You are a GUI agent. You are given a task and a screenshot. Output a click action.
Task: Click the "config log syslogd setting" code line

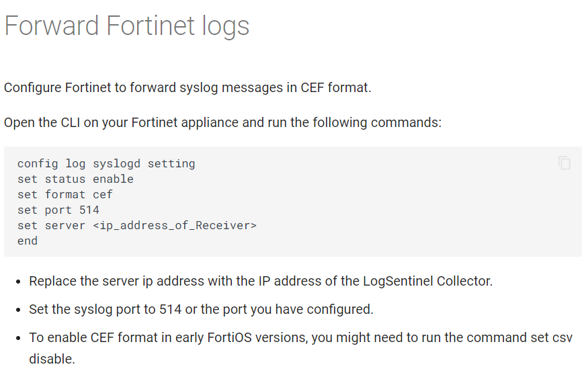[106, 163]
